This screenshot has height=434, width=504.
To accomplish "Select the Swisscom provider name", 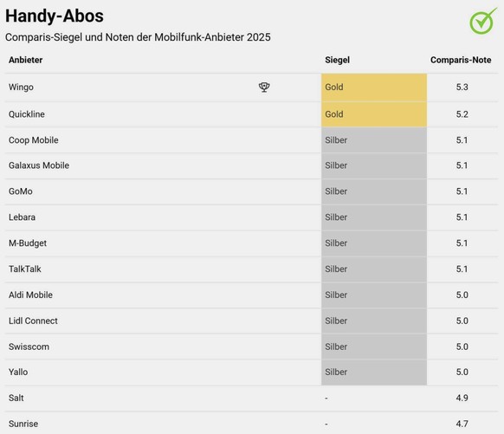I will click(29, 347).
